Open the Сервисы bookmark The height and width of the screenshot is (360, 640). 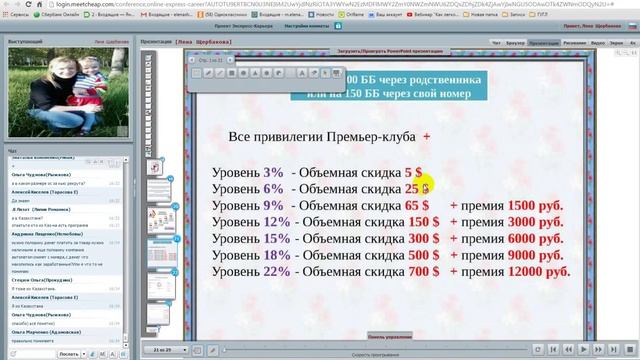pyautogui.click(x=16, y=14)
